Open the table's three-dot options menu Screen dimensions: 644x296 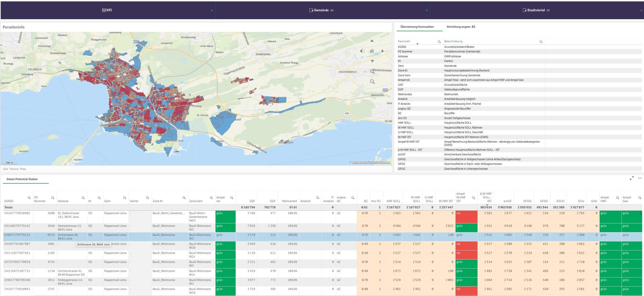point(640,178)
